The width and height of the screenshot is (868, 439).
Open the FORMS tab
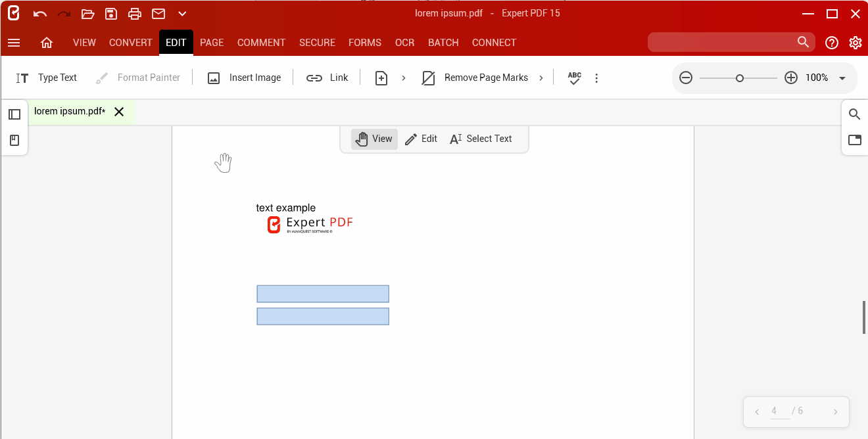(x=365, y=43)
